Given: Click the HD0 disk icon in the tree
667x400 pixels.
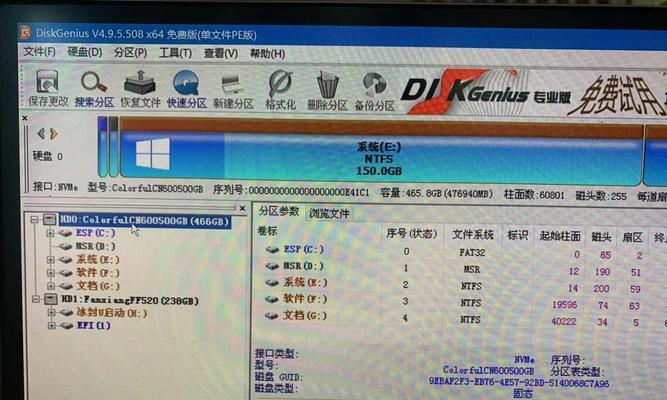Looking at the screenshot, I should (49, 220).
